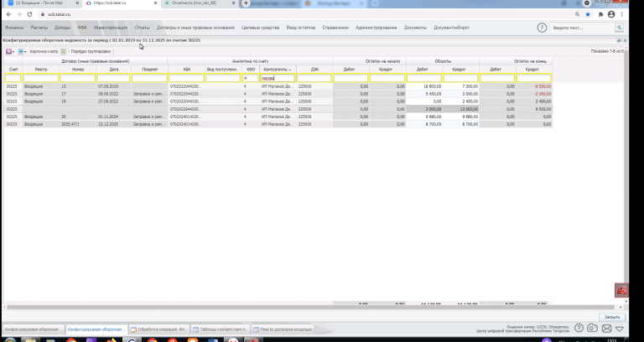This screenshot has height=342, width=644.
Task: Open the Администрирование menu
Action: click(377, 28)
